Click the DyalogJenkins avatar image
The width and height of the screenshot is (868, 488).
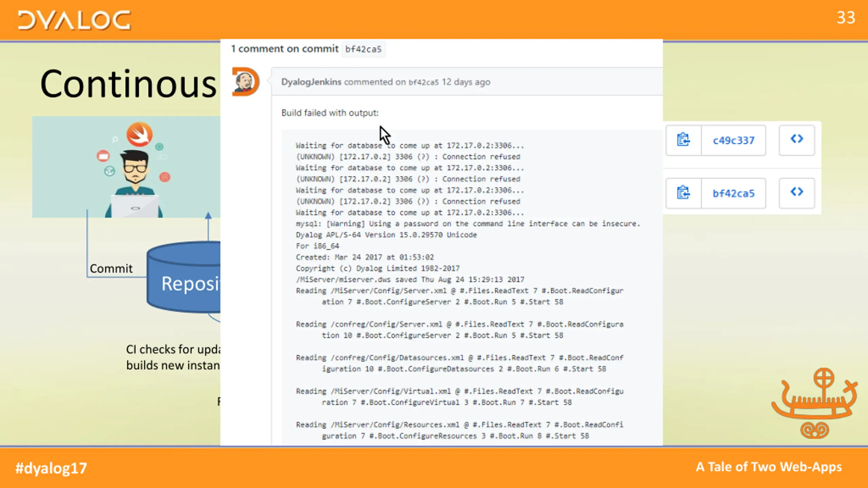click(x=245, y=82)
